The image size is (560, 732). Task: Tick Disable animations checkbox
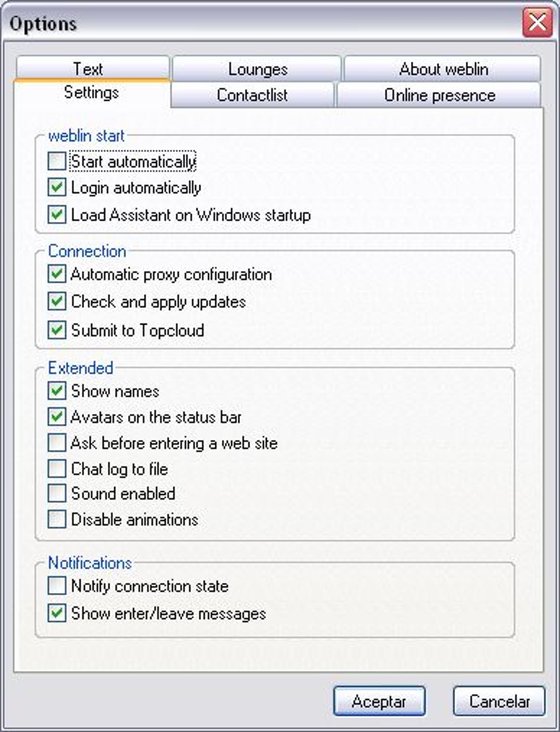coord(57,519)
